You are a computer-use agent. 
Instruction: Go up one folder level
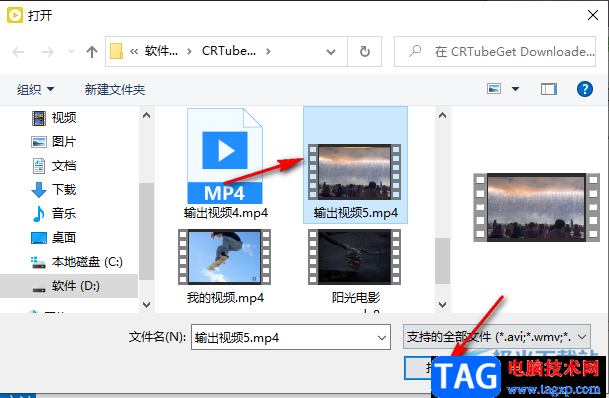coord(92,52)
